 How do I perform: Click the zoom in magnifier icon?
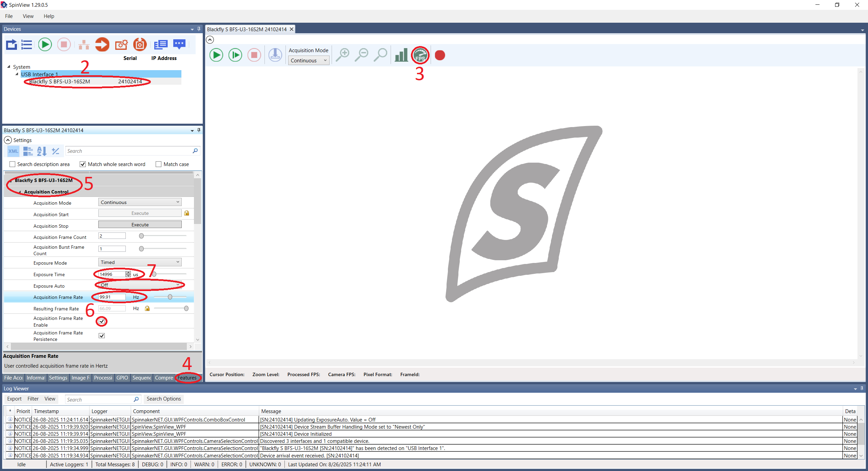tap(342, 55)
